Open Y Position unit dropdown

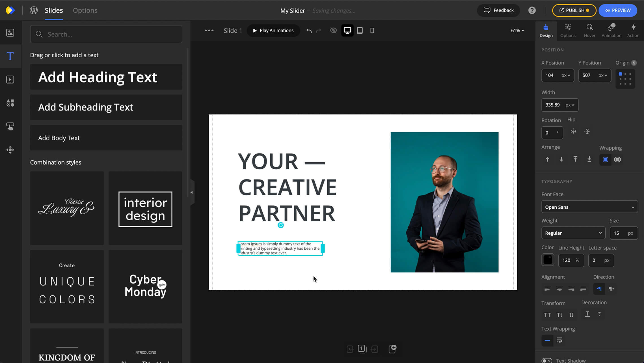(x=603, y=75)
